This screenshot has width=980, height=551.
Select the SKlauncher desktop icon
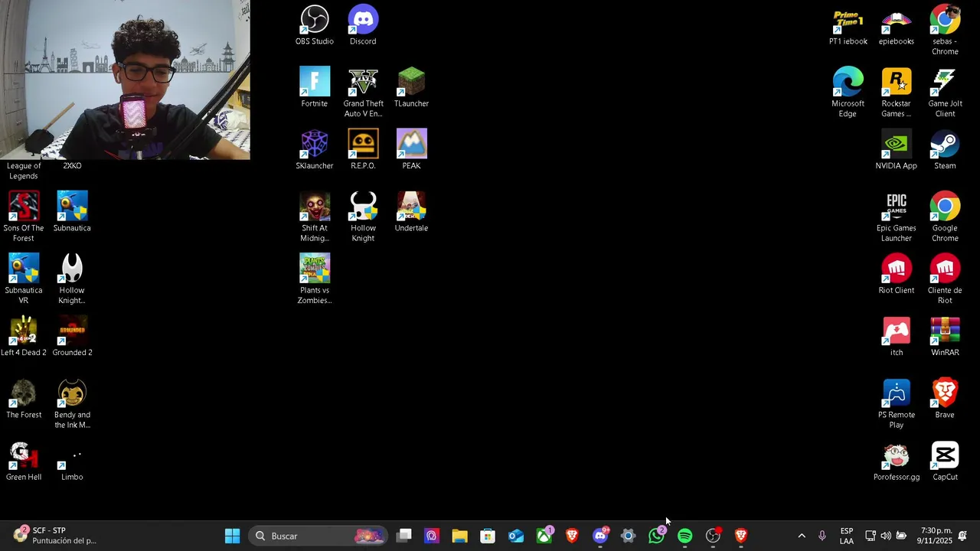point(314,149)
